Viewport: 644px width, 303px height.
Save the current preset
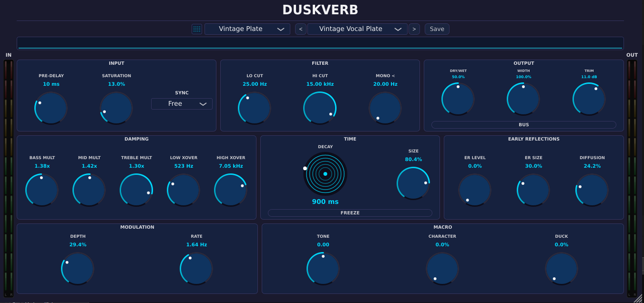pos(437,29)
